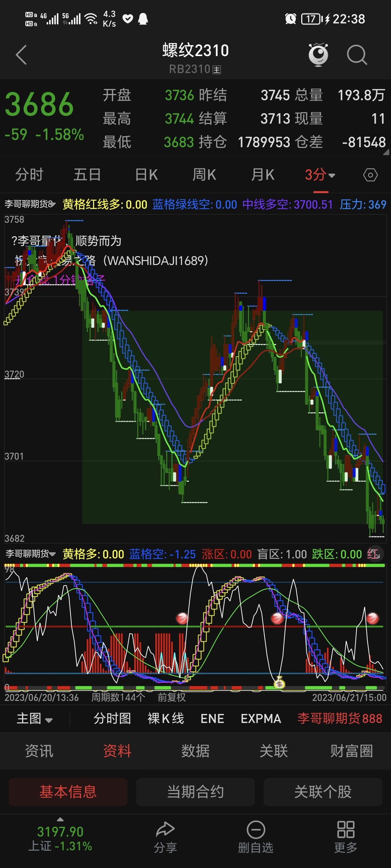Open the 更多 grid icon

(x=346, y=829)
